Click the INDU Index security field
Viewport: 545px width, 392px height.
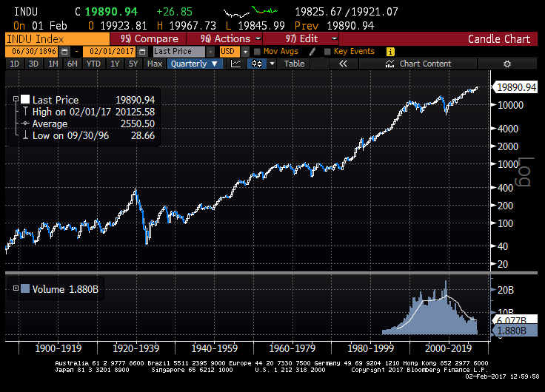57,38
